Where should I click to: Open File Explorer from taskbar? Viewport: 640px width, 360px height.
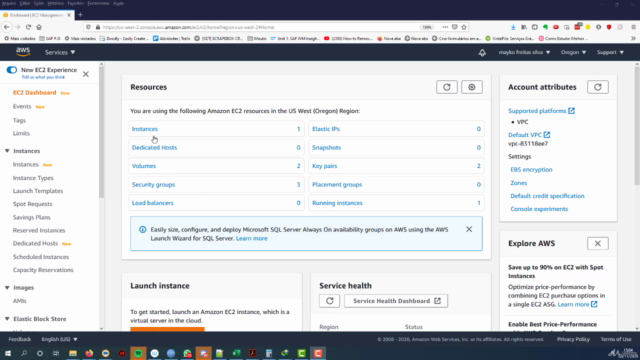click(x=73, y=353)
